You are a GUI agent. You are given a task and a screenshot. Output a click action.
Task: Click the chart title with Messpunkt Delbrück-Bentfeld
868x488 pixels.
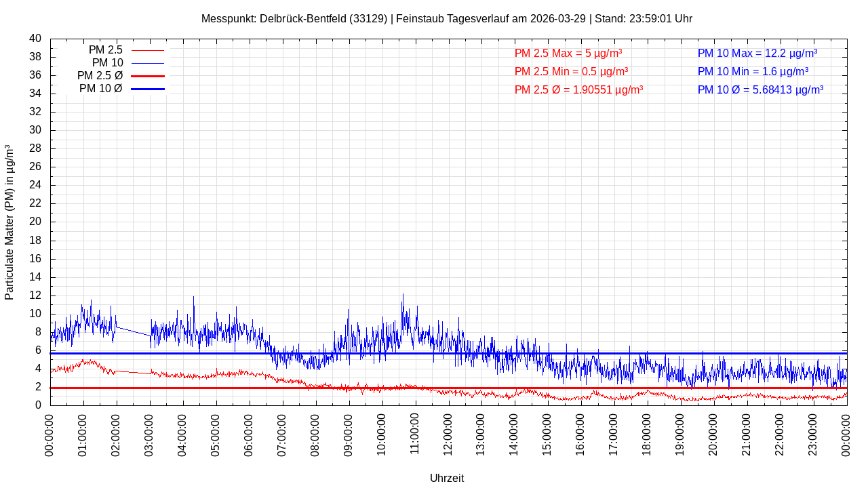446,19
